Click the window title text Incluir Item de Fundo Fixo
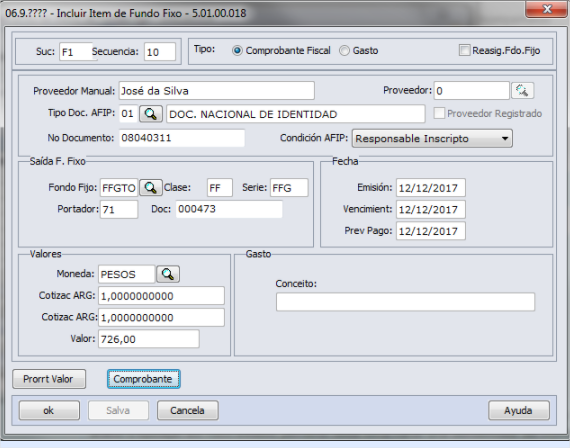The image size is (570, 448). [x=119, y=13]
